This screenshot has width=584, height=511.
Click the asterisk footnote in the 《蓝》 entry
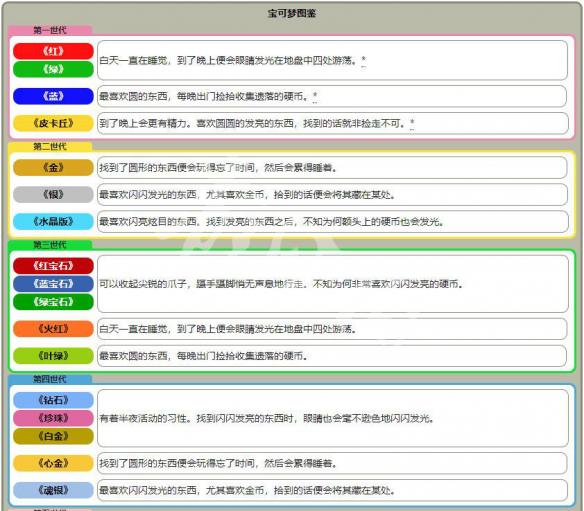(315, 96)
